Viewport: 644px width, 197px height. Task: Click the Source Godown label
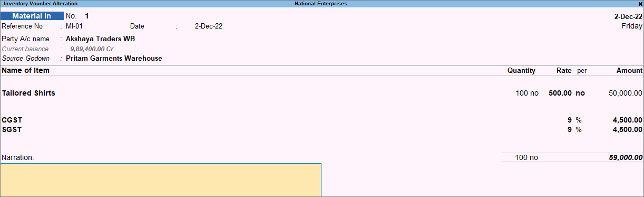click(x=26, y=58)
